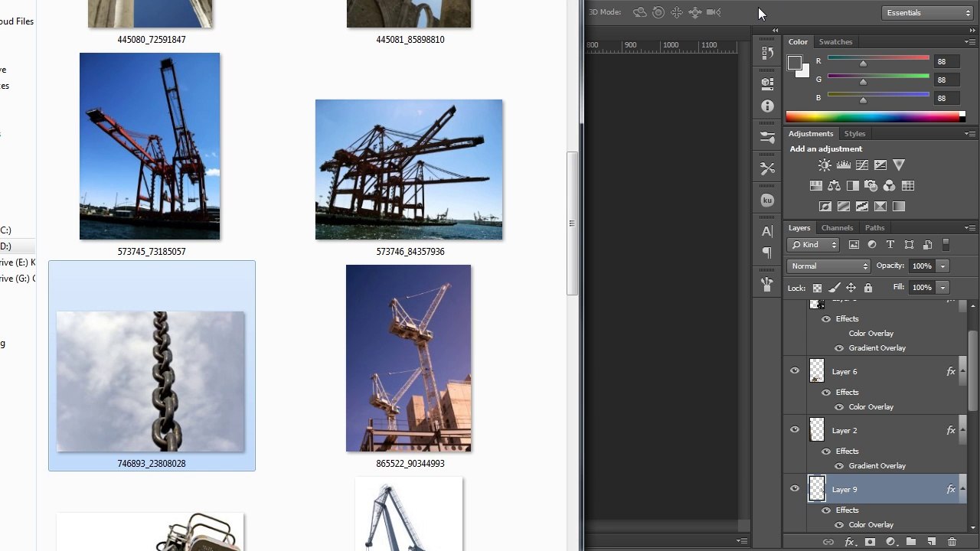Switch to the Swatches tab

(835, 42)
